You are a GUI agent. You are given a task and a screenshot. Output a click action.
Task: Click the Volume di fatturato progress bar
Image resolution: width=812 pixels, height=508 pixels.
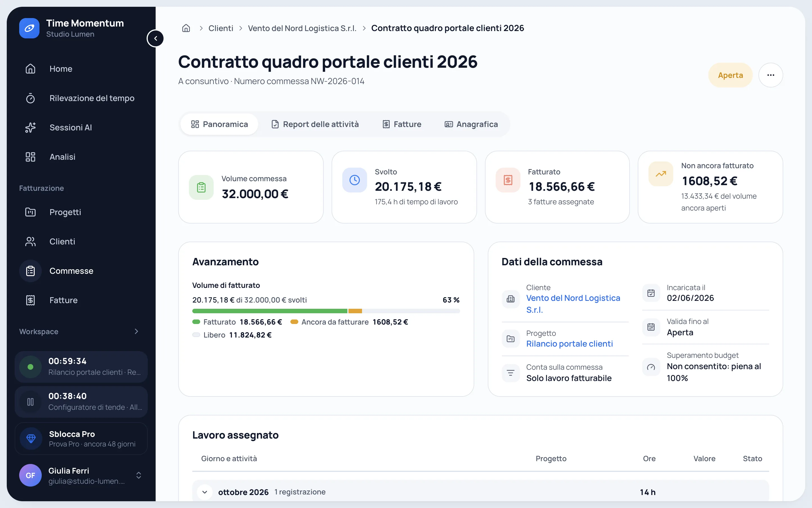point(326,311)
